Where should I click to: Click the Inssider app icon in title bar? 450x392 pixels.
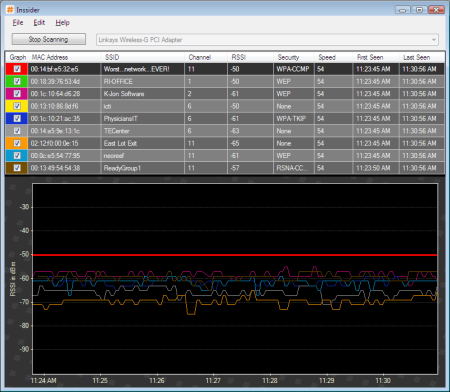[x=10, y=10]
